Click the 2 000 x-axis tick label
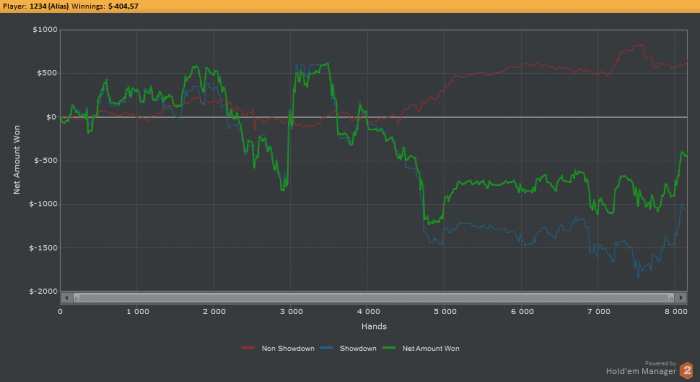Screen dimensions: 700x382 [214, 311]
